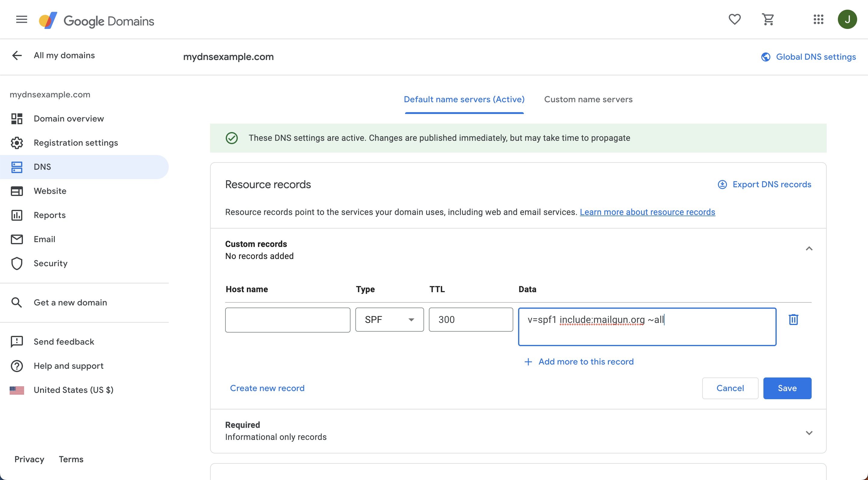The height and width of the screenshot is (480, 868).
Task: Open Learn more about resource records
Action: (x=647, y=212)
